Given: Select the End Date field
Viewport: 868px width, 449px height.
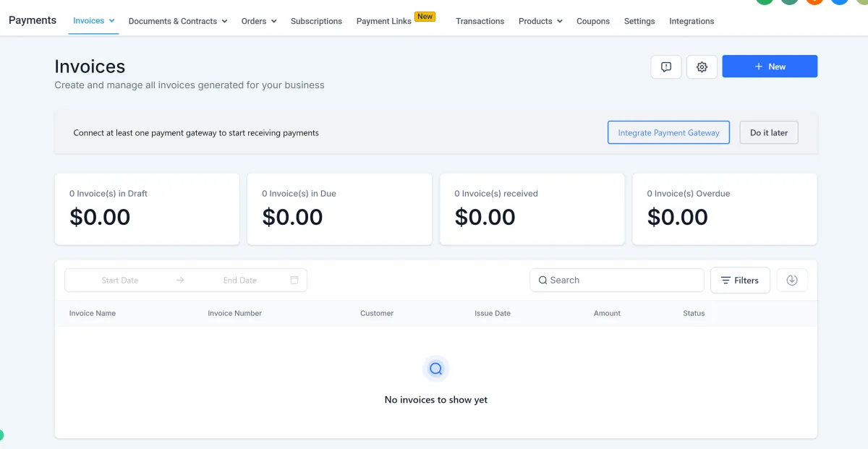Looking at the screenshot, I should tap(240, 281).
